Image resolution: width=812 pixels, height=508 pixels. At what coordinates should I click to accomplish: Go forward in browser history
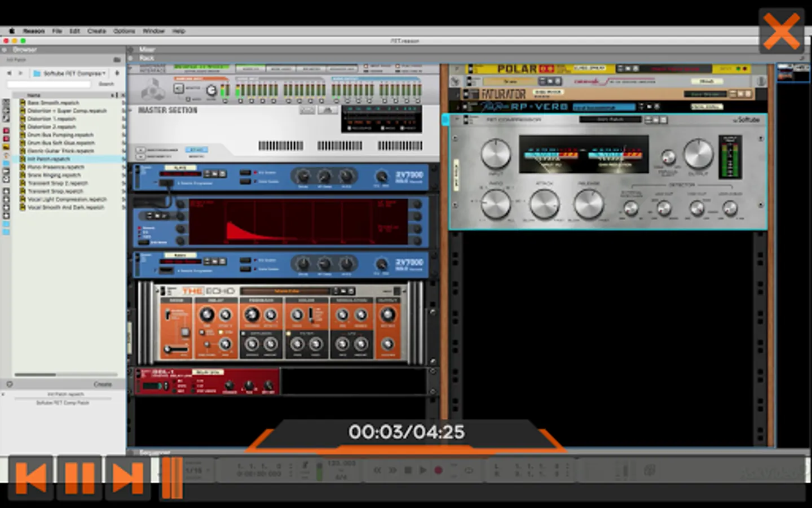20,73
